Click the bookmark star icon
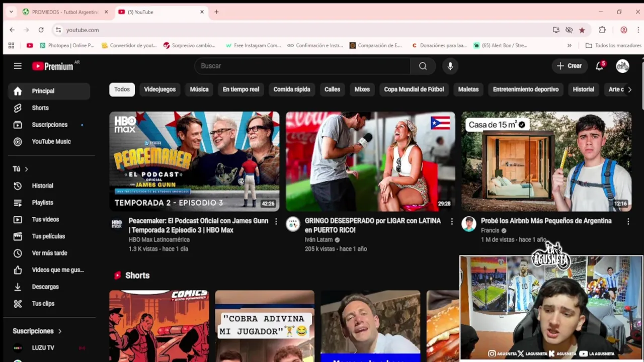Viewport: 644px width, 362px height. pos(582,30)
